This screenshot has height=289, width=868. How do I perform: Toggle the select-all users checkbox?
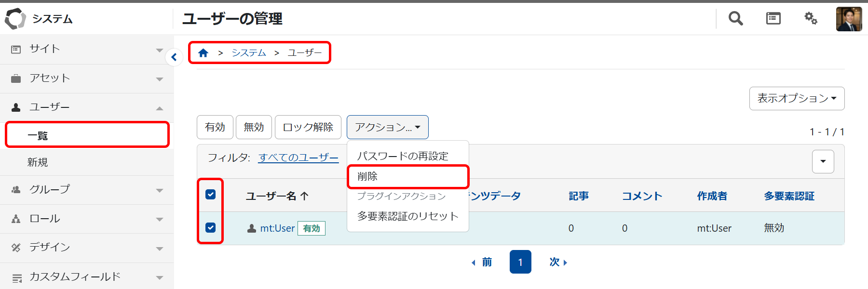point(211,195)
